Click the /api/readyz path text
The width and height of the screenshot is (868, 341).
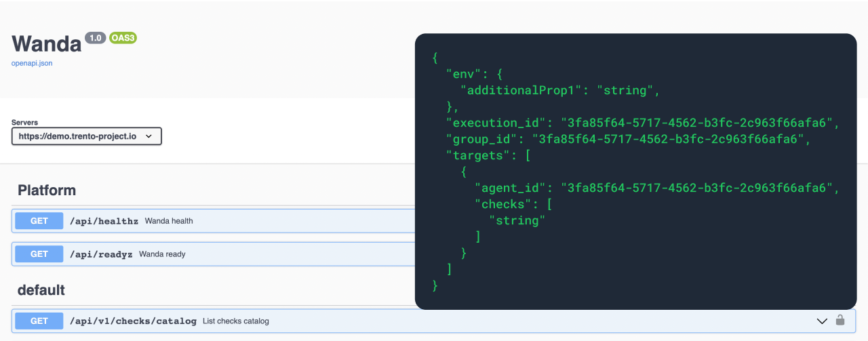[101, 254]
